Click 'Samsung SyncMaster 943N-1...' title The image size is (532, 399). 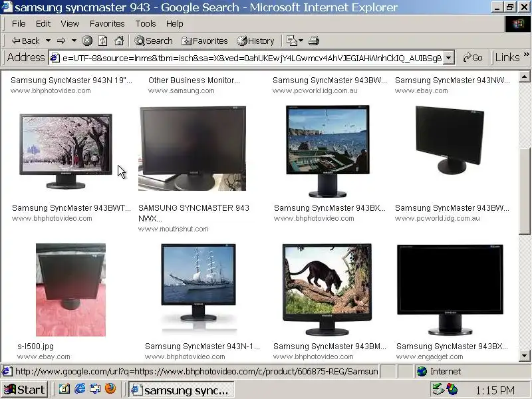tap(202, 346)
